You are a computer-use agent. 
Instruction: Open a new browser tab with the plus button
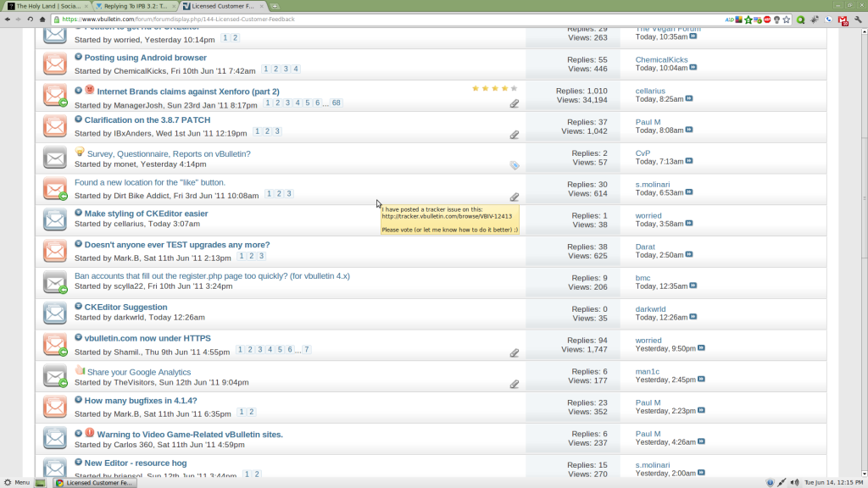[x=275, y=6]
